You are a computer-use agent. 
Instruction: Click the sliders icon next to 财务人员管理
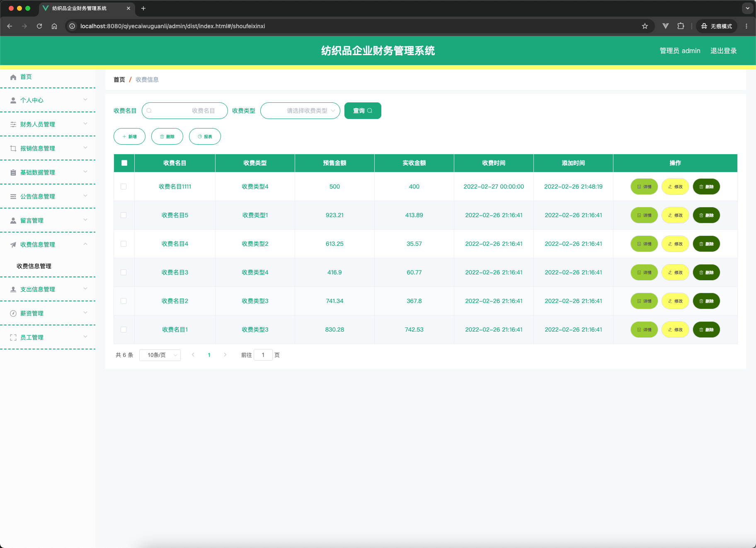pos(13,124)
